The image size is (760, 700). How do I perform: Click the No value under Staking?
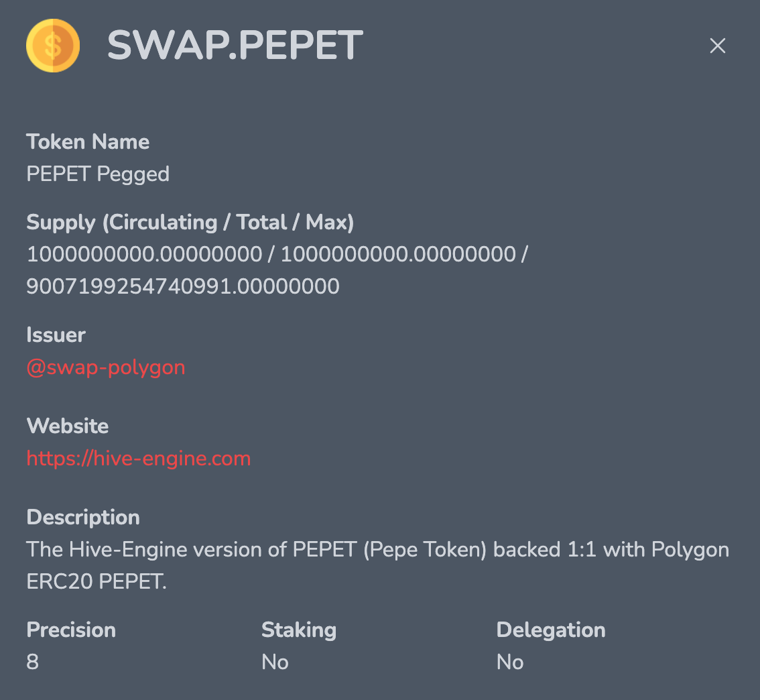tap(275, 662)
